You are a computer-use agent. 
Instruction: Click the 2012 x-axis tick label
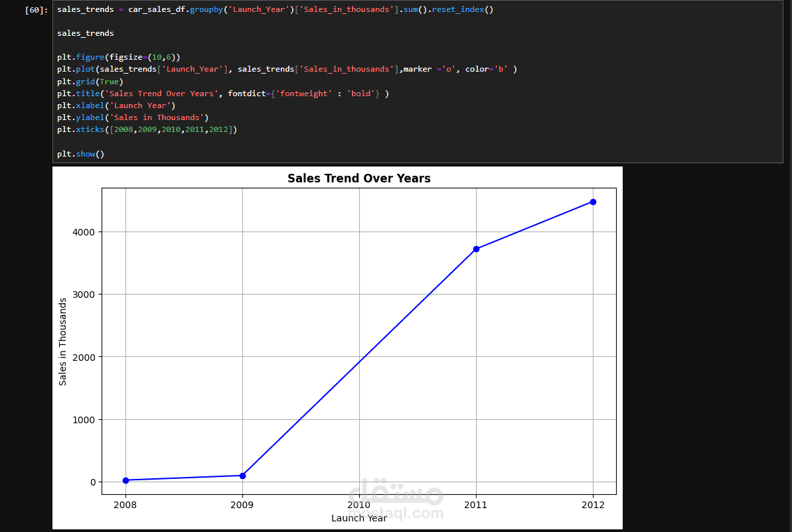[x=593, y=505]
